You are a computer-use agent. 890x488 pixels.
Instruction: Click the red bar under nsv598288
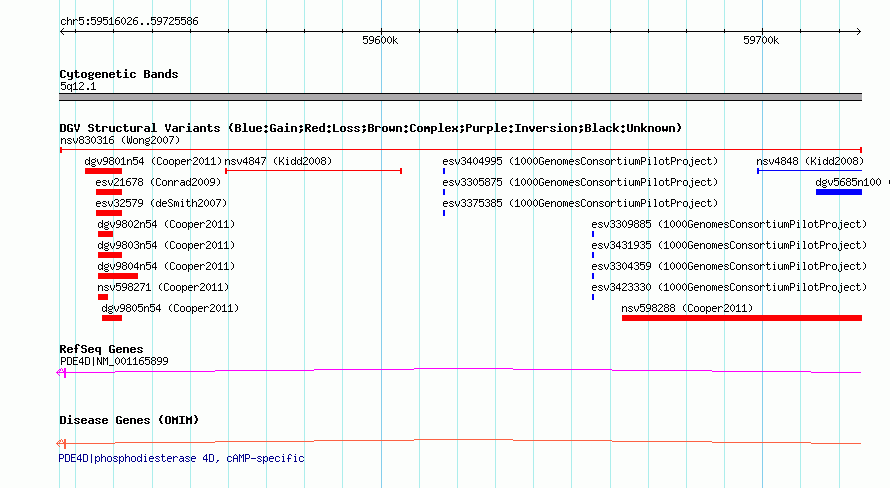click(742, 318)
